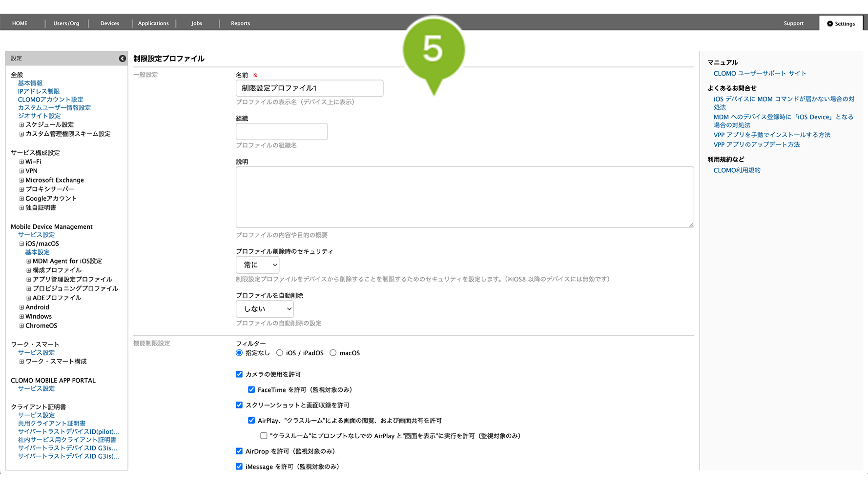Expand the VPN plus icon
868x488 pixels.
click(x=21, y=171)
